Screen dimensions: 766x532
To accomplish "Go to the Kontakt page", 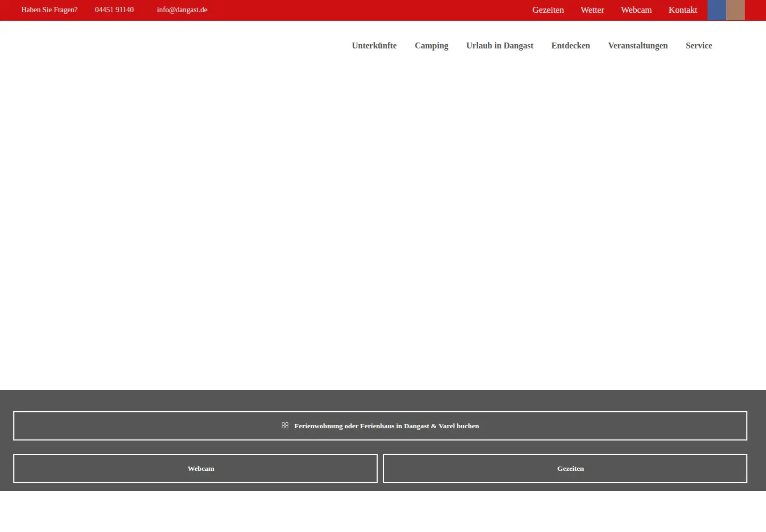I will tap(683, 10).
